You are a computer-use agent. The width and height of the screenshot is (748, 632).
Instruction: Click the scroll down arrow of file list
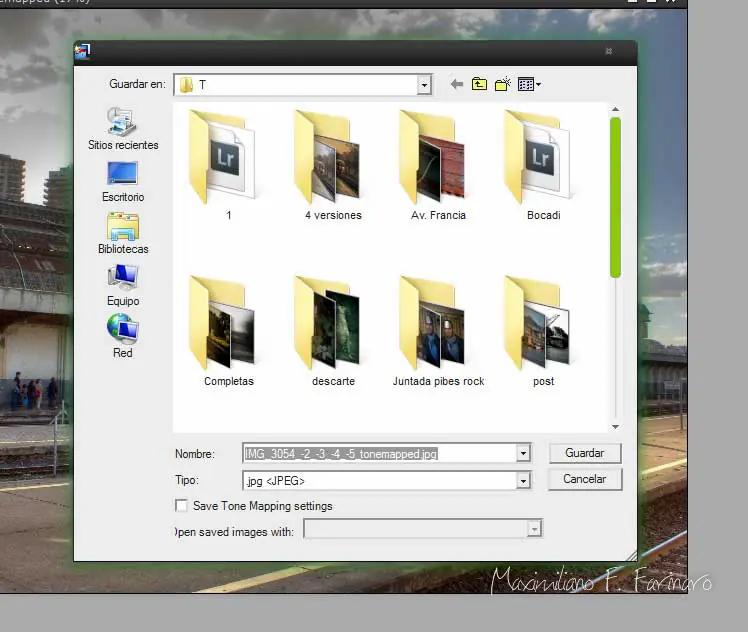615,427
